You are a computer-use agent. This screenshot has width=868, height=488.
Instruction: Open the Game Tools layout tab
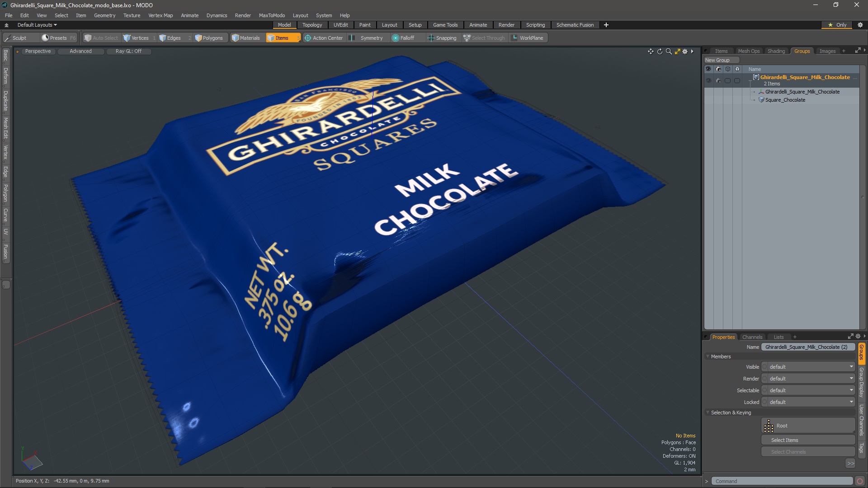(x=445, y=25)
